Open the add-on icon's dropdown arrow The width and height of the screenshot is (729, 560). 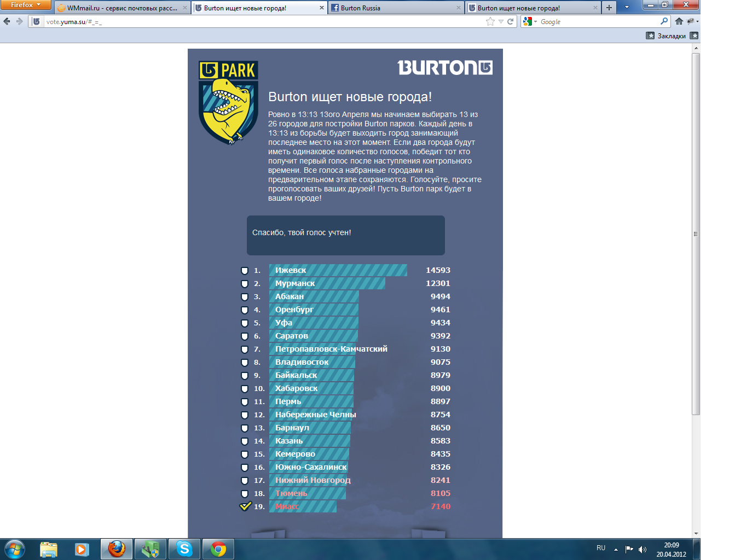(x=697, y=21)
